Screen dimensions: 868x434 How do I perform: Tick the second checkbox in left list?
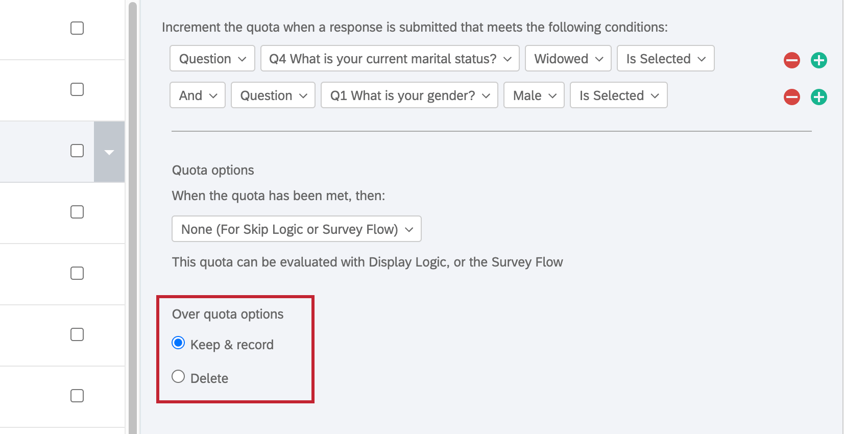coord(77,89)
